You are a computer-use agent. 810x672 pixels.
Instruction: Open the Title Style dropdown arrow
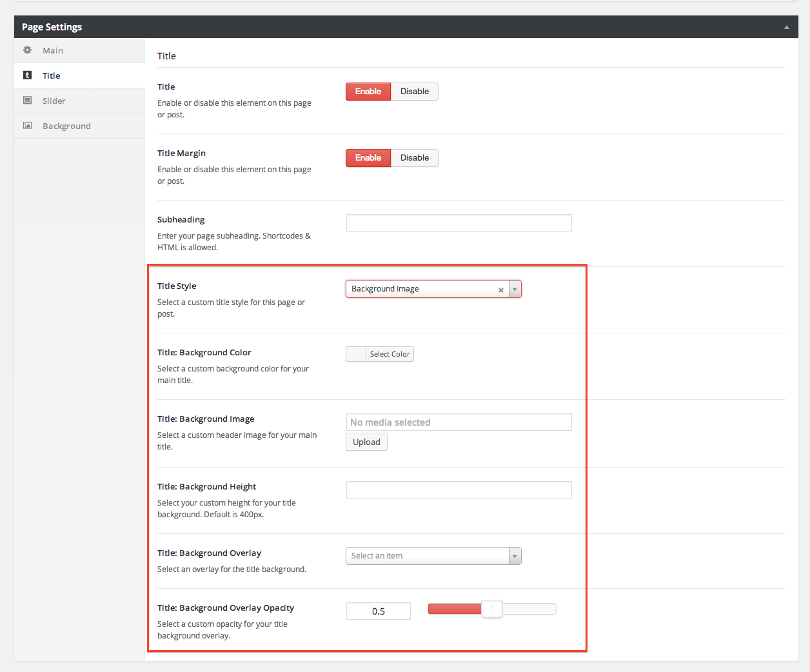click(515, 289)
